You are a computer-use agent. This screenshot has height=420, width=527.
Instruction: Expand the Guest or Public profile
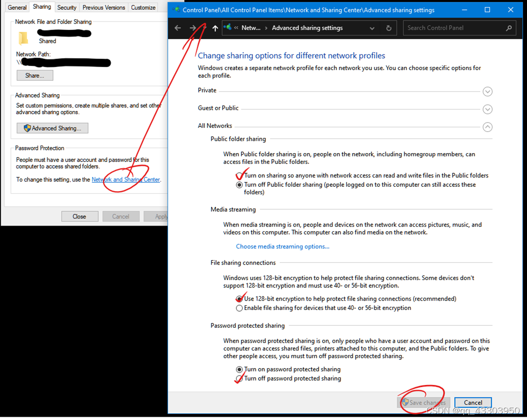coord(487,109)
